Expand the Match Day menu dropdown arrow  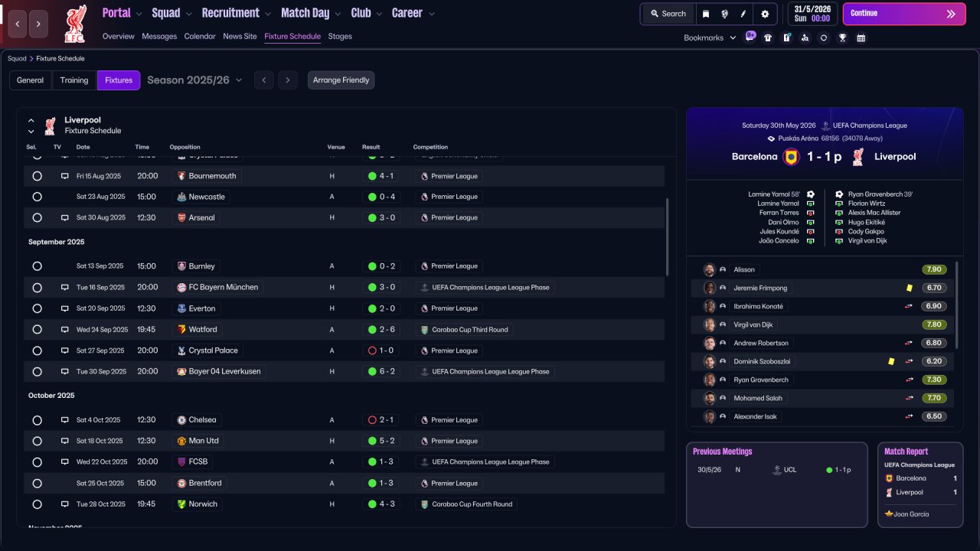coord(338,14)
